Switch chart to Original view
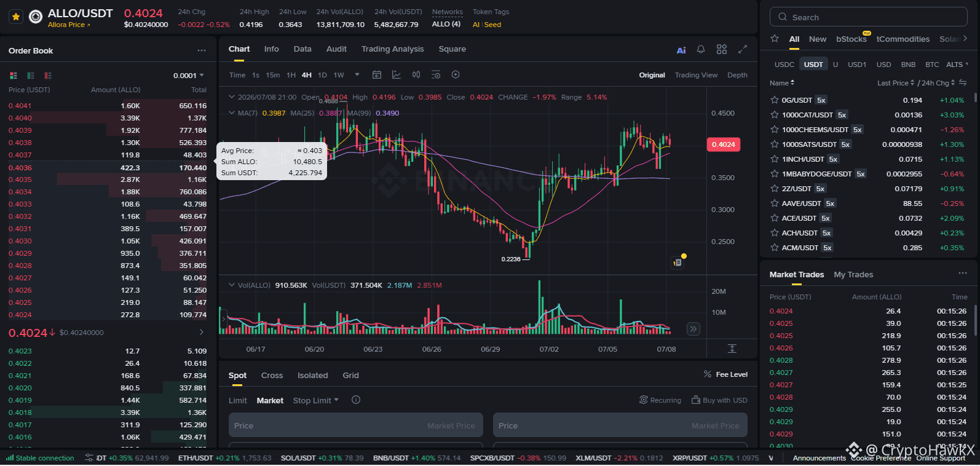The height and width of the screenshot is (466, 980). 652,75
